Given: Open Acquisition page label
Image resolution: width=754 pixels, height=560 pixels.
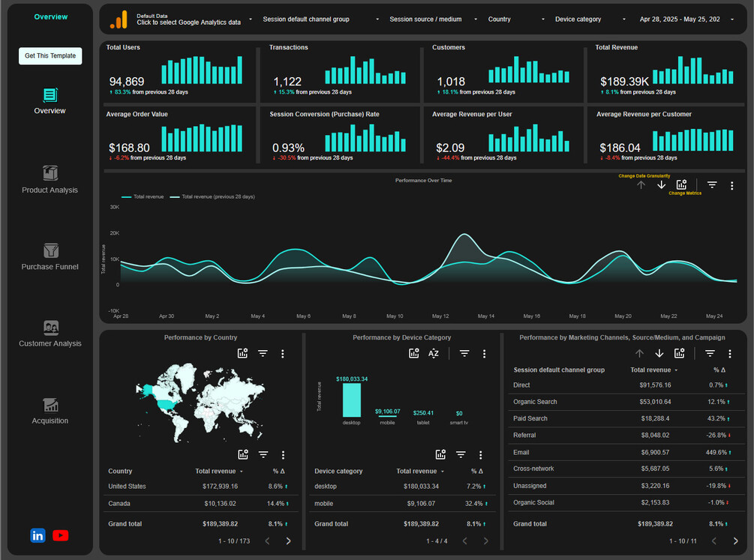Looking at the screenshot, I should tap(50, 421).
